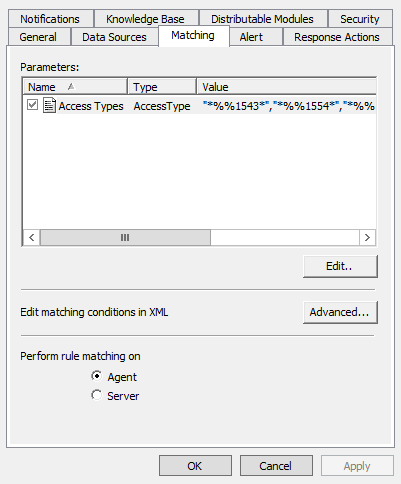Click the Access Types document icon
Viewport: 401px width, 484px height.
[49, 105]
